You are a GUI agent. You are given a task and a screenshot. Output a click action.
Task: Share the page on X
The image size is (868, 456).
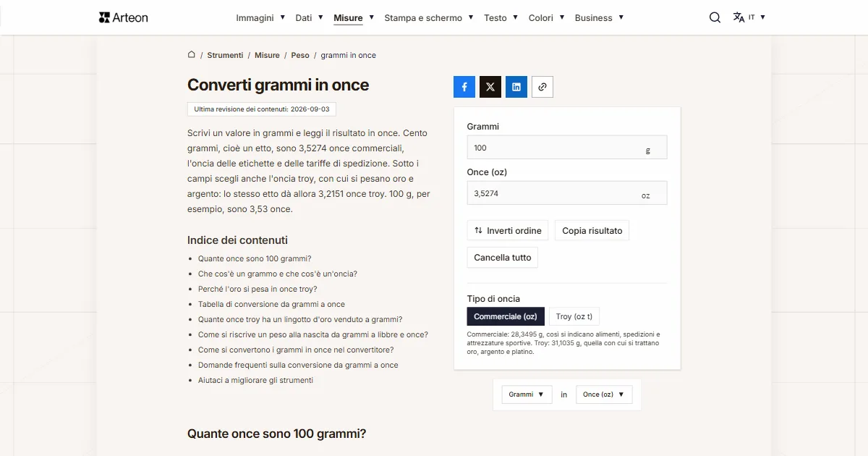point(490,87)
